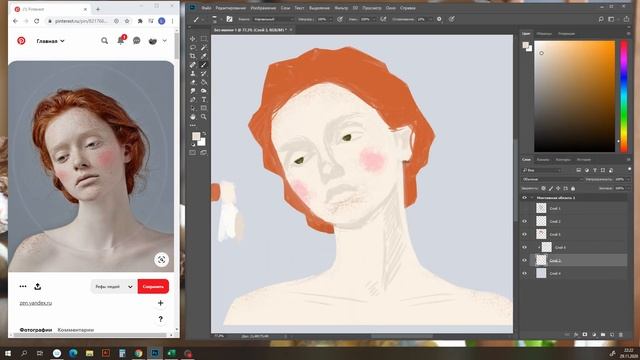Toggle airbrush mode in options bar
The image size is (640, 360).
383,19
